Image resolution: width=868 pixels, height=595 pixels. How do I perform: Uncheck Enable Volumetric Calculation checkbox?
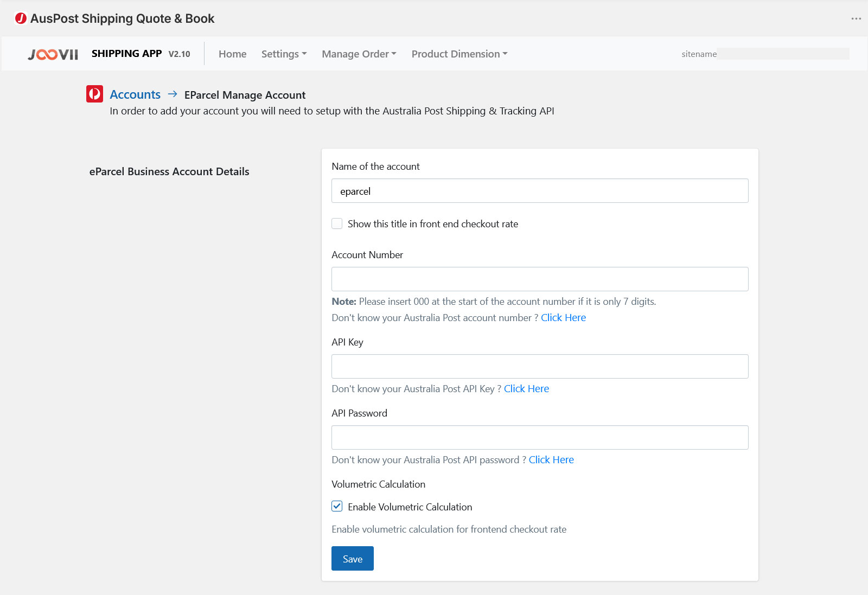coord(337,507)
